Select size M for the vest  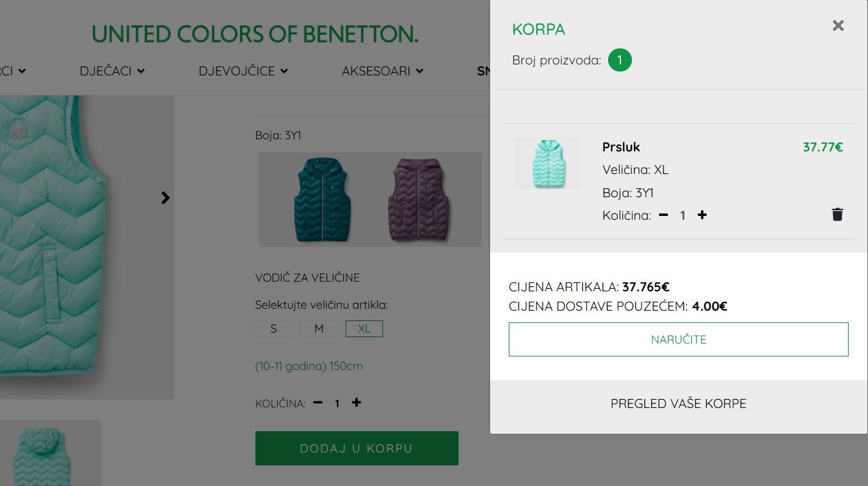319,328
